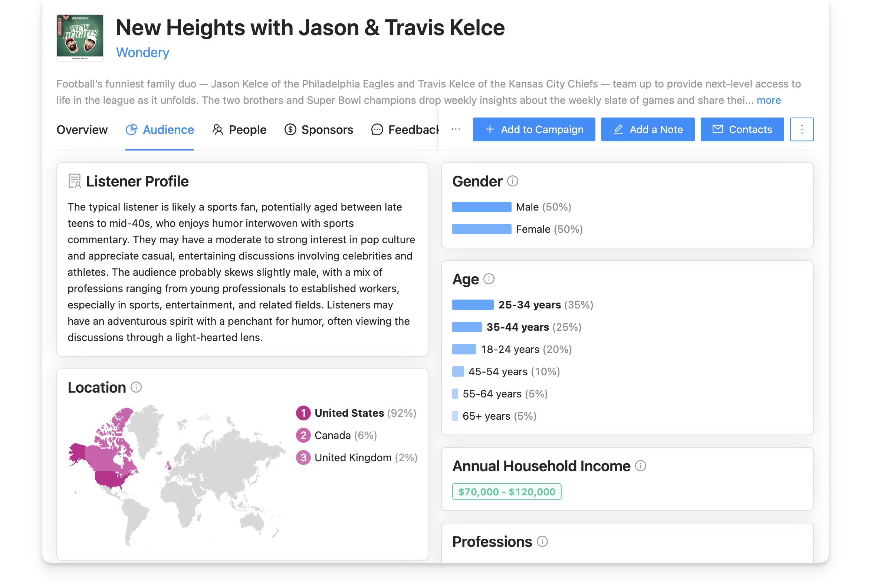Switch to the Overview tab
The image size is (871, 588).
pyautogui.click(x=82, y=130)
